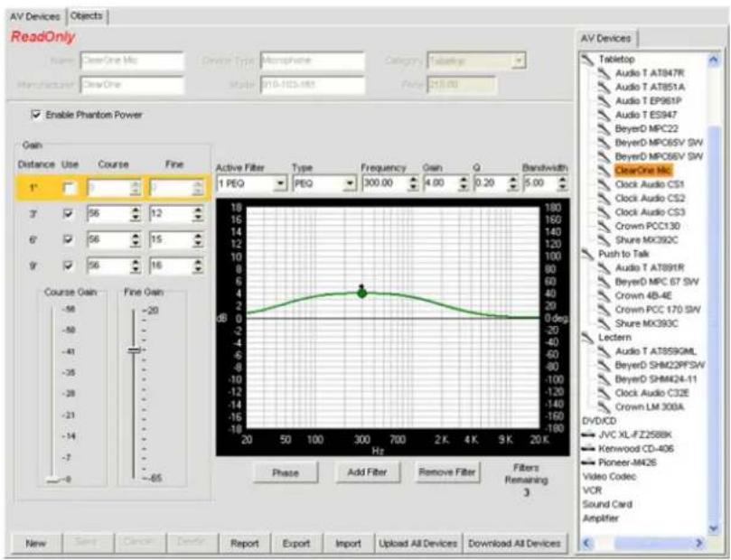Click the Q value spinner arrows
The width and height of the screenshot is (731, 560).
point(513,183)
